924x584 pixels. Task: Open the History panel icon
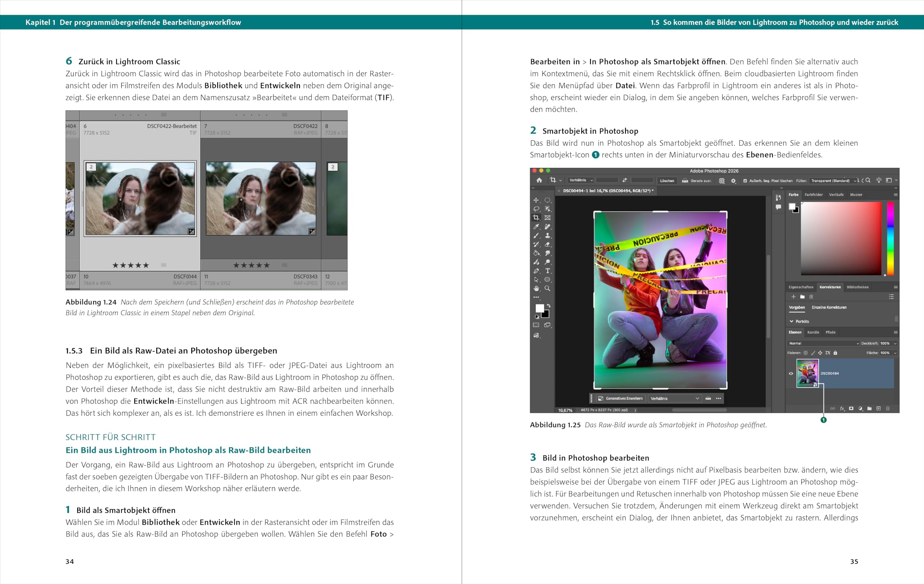click(x=779, y=198)
